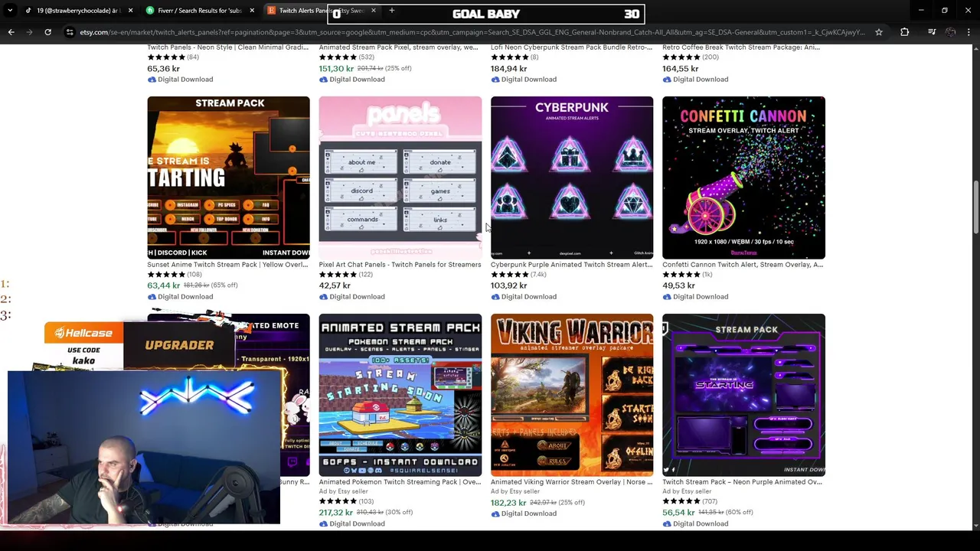Click the Hellcase logo on stream overlay
Viewport: 980px width, 551px height.
click(x=83, y=333)
